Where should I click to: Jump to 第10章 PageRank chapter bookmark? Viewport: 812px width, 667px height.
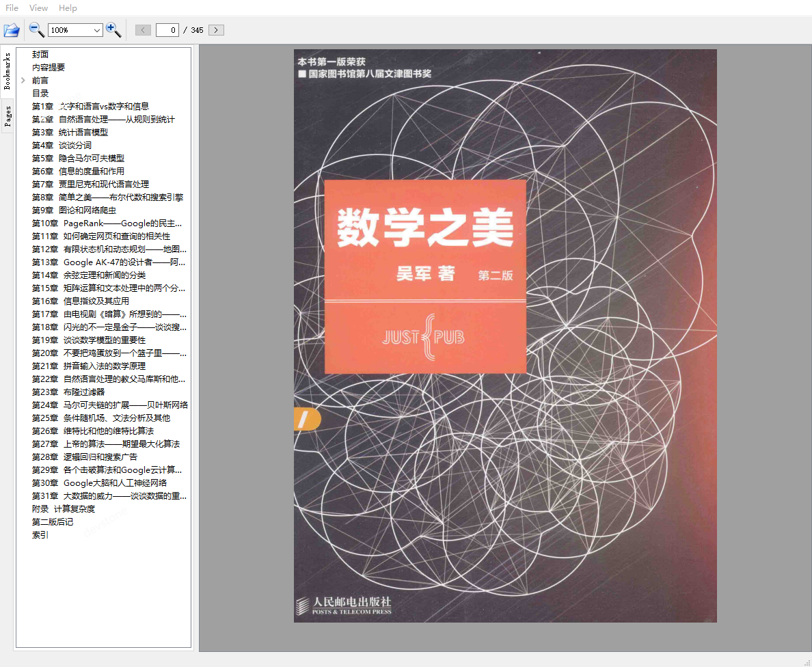pyautogui.click(x=106, y=223)
